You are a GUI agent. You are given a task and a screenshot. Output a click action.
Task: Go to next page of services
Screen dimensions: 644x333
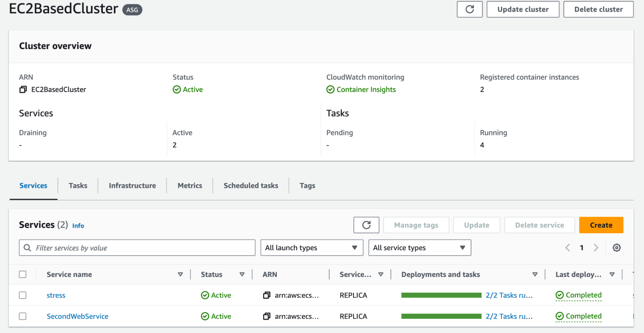tap(596, 248)
